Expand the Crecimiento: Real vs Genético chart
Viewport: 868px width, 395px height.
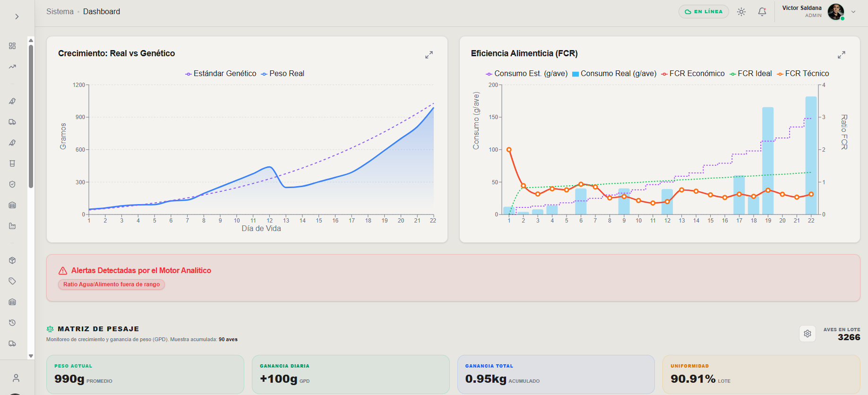point(429,55)
